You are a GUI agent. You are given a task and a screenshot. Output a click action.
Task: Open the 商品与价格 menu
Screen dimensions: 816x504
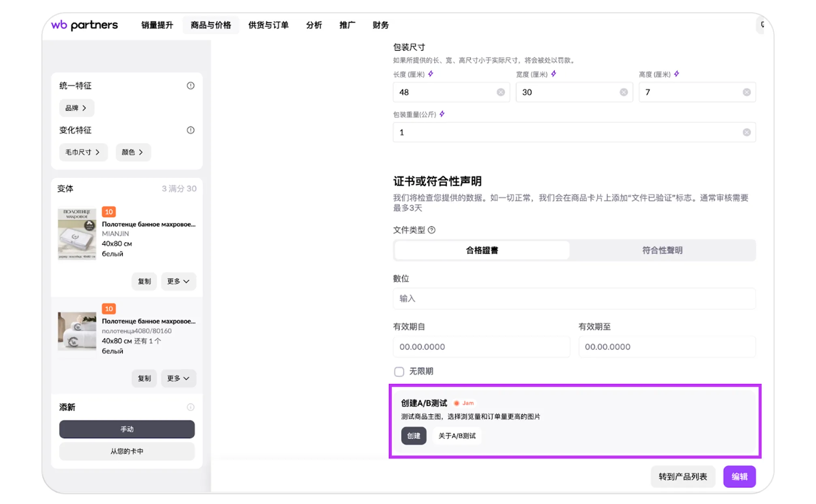point(211,25)
